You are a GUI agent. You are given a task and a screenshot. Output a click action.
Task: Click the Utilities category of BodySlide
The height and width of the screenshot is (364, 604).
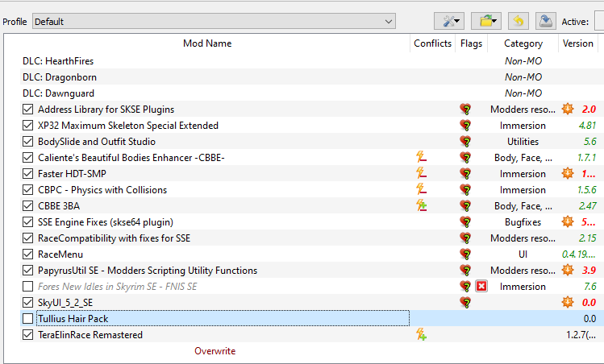pyautogui.click(x=523, y=142)
